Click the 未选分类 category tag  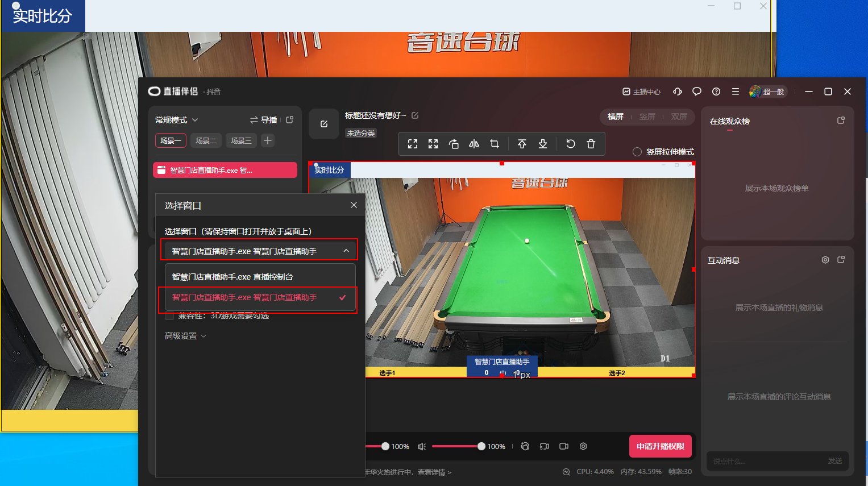coord(361,133)
